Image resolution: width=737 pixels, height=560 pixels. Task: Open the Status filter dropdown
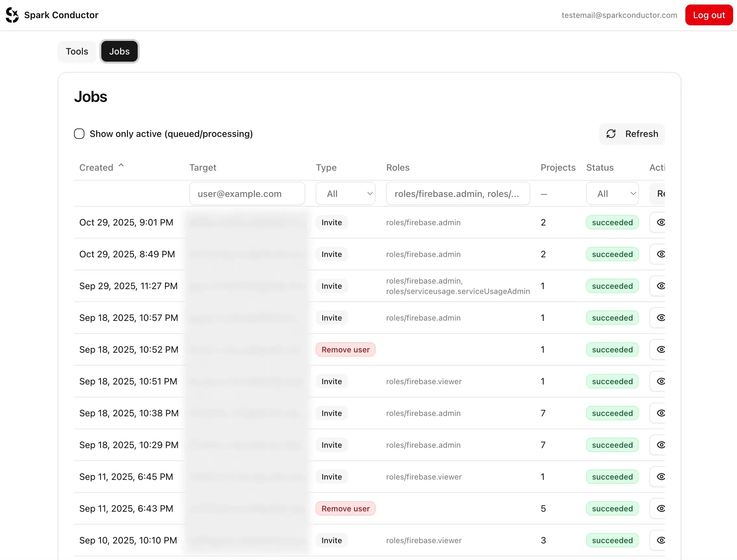(x=612, y=193)
